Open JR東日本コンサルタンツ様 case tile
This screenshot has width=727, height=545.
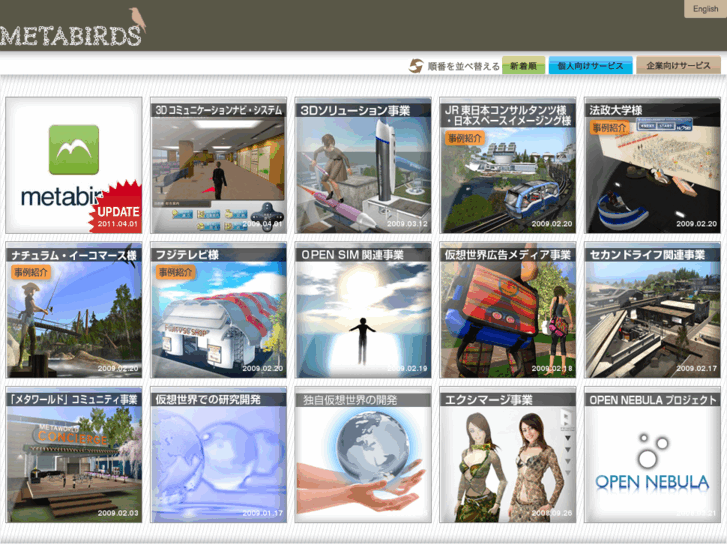click(x=508, y=165)
